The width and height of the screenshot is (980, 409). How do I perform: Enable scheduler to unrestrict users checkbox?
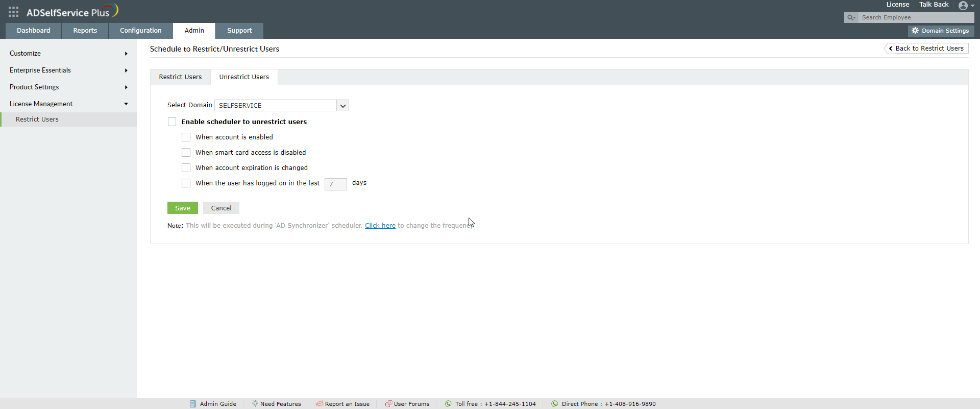172,122
